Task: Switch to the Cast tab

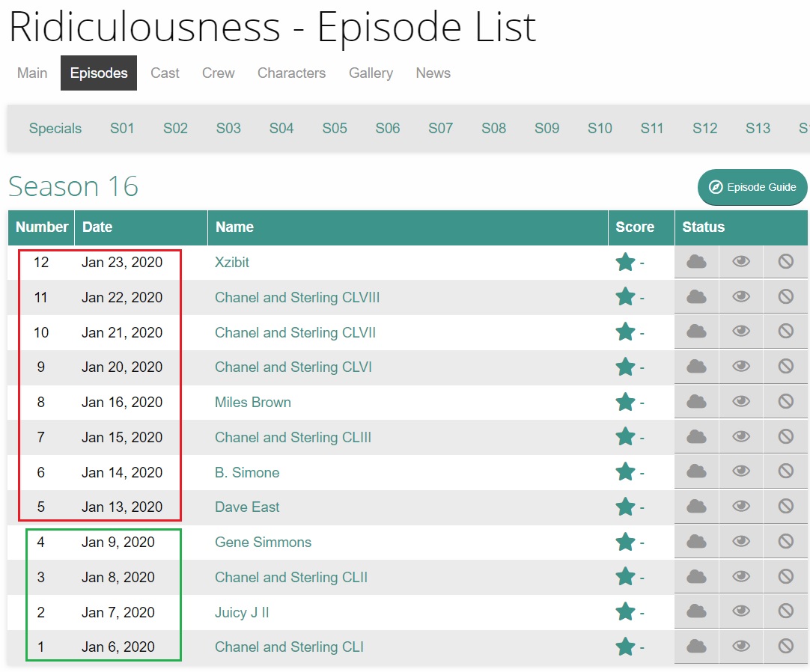Action: click(165, 73)
